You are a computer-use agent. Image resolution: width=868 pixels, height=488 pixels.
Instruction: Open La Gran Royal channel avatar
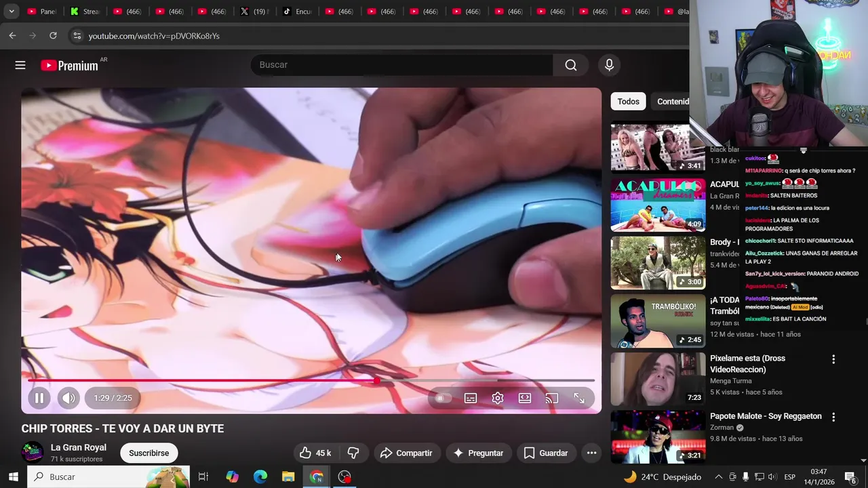coord(33,453)
